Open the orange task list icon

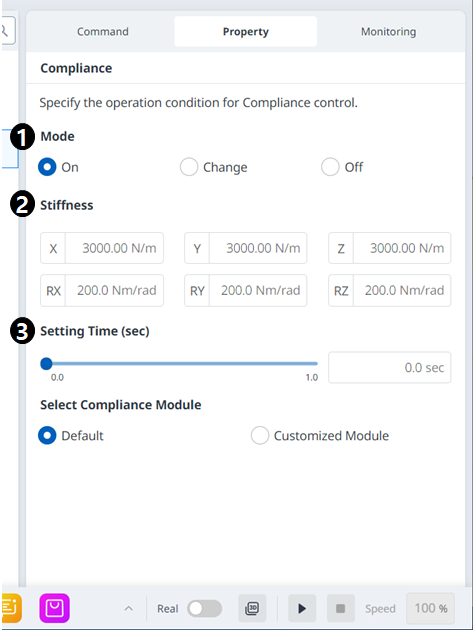tap(11, 608)
